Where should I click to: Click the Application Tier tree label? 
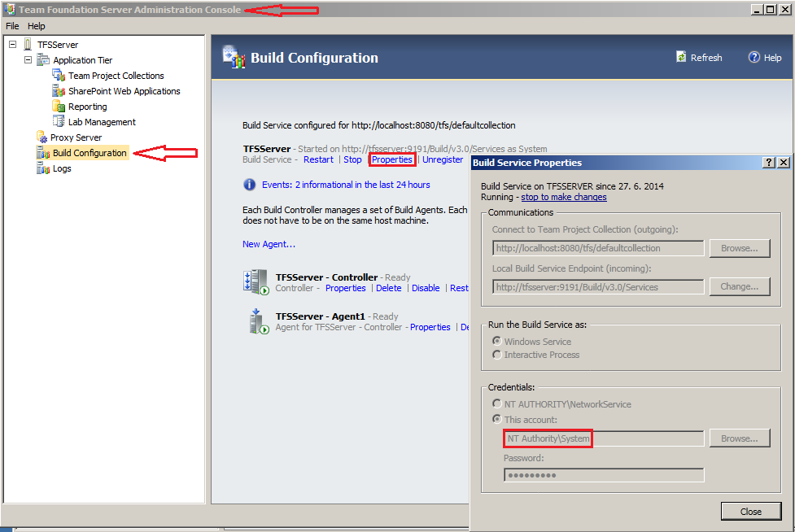(x=83, y=59)
